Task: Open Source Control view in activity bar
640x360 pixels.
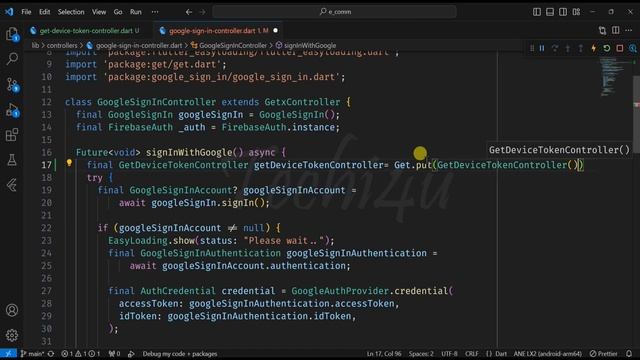Action: tap(12, 84)
